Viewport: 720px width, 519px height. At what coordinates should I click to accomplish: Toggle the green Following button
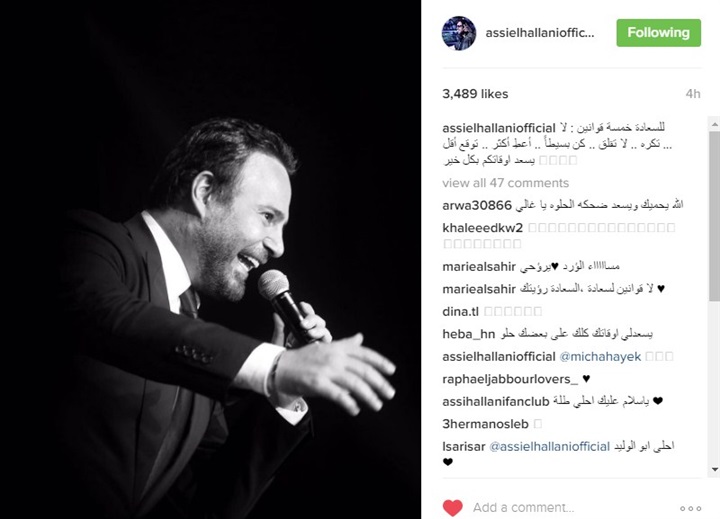click(658, 33)
